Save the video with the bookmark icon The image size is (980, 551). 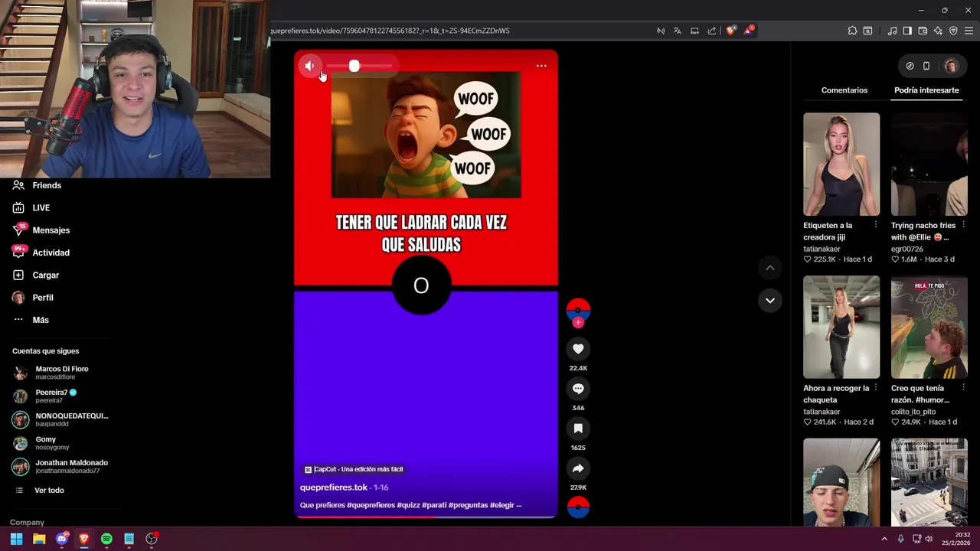pos(578,429)
